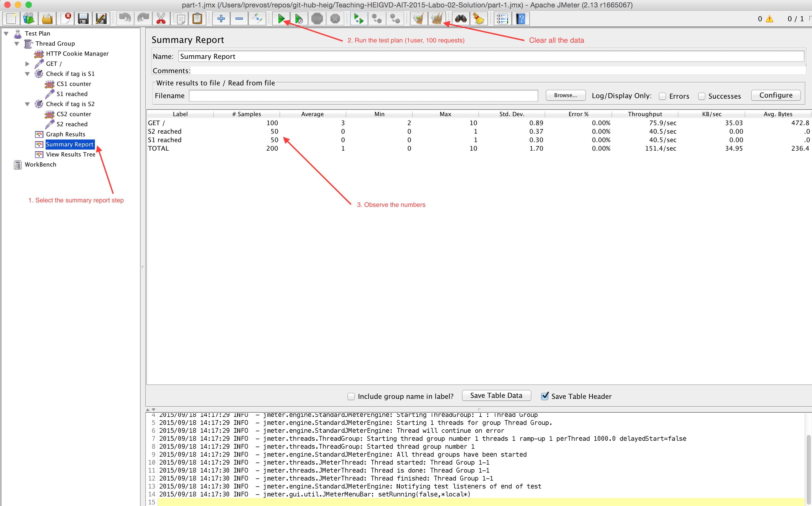Click the Search binoculars icon
Image resolution: width=812 pixels, height=506 pixels.
[461, 19]
